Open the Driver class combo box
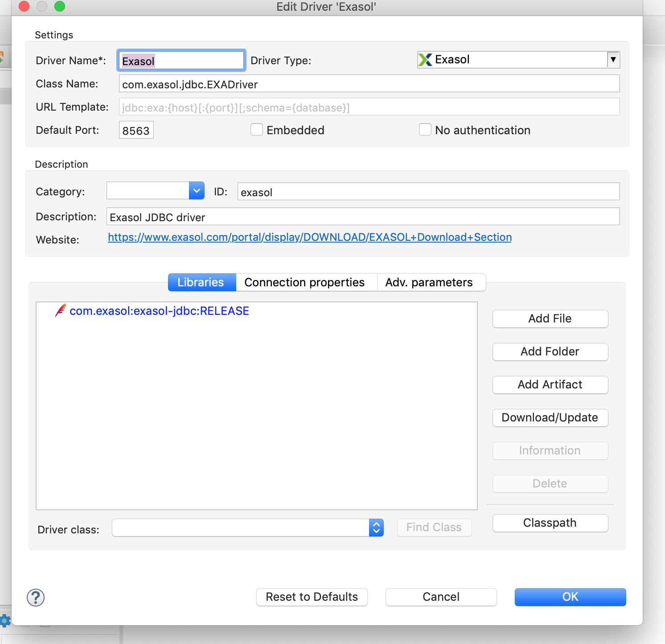The width and height of the screenshot is (665, 644). coord(376,527)
